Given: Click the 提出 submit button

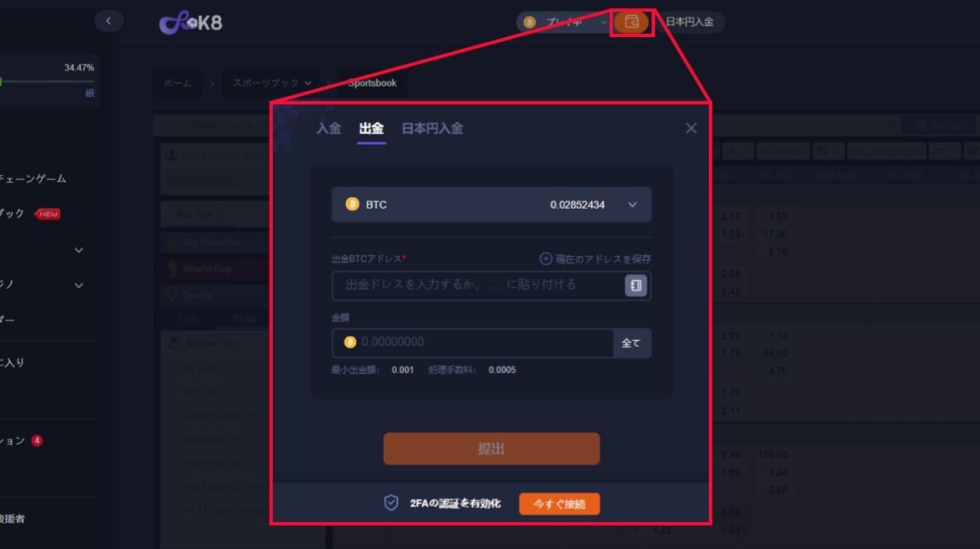Looking at the screenshot, I should [x=491, y=448].
